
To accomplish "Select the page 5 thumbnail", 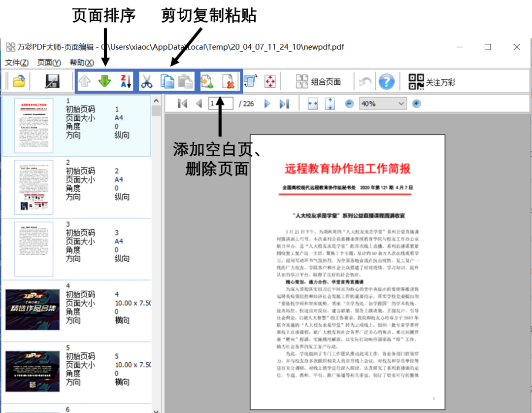I will pos(33,372).
